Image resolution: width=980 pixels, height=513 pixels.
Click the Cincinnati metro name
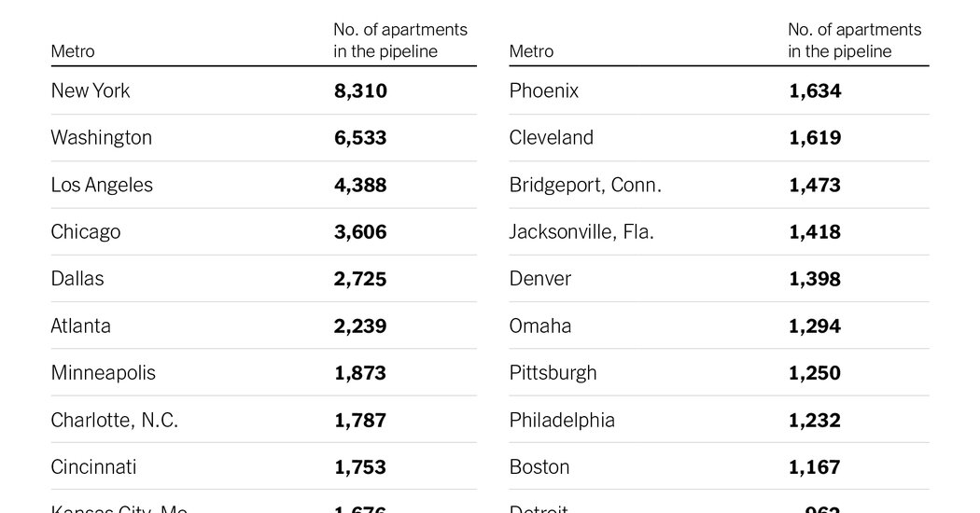93,466
